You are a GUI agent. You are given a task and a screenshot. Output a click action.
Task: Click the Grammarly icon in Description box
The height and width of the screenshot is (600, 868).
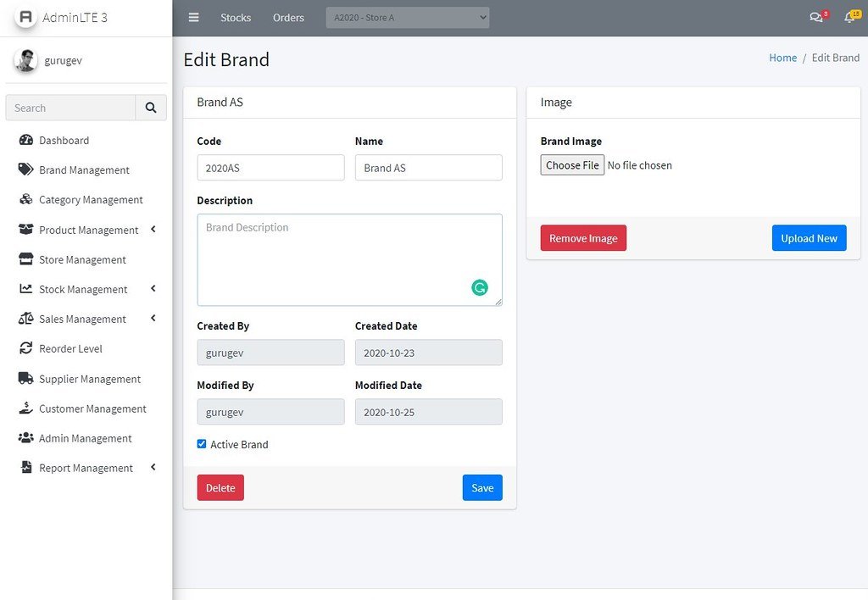click(x=480, y=287)
